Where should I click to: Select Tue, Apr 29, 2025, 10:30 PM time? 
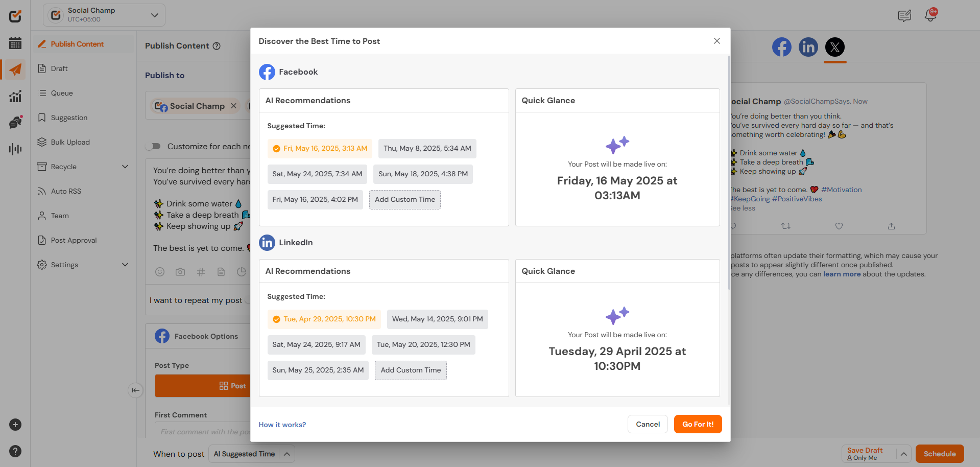[x=324, y=319]
